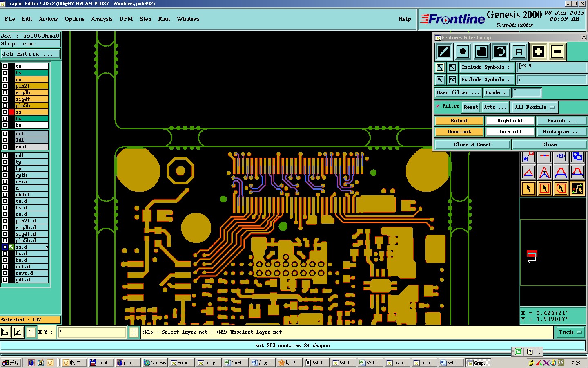Click the Windows Start button
Image resolution: width=588 pixels, height=368 pixels.
click(x=11, y=363)
